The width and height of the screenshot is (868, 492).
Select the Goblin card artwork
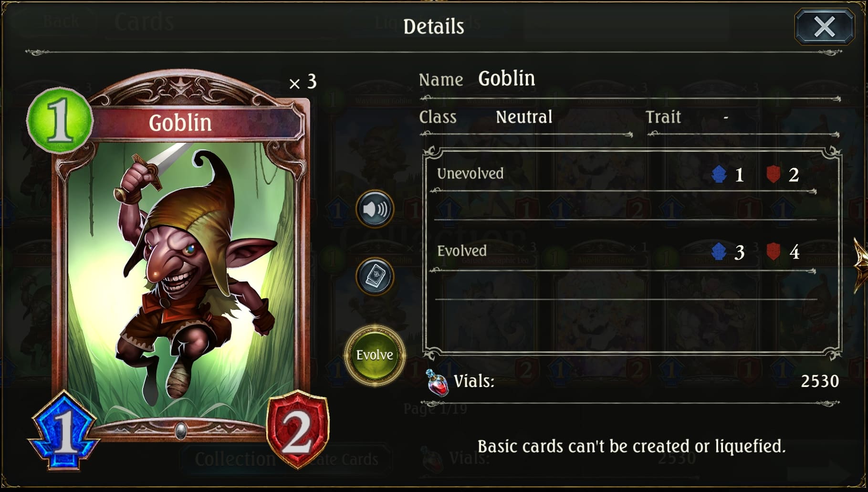click(x=181, y=277)
